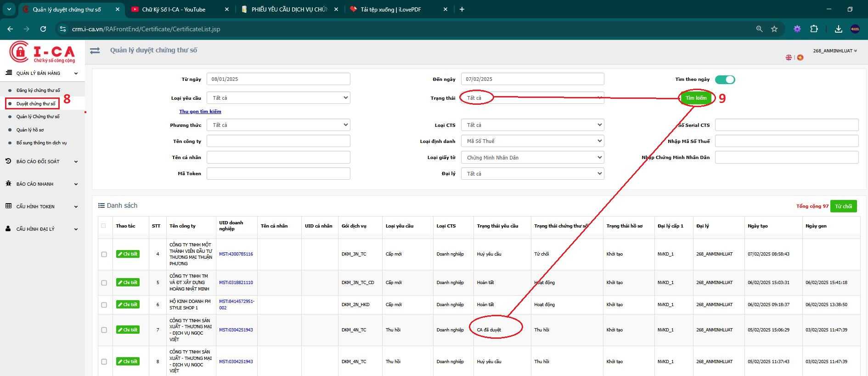This screenshot has height=376, width=868.
Task: Select all rows with the header checkbox
Action: coord(103,226)
